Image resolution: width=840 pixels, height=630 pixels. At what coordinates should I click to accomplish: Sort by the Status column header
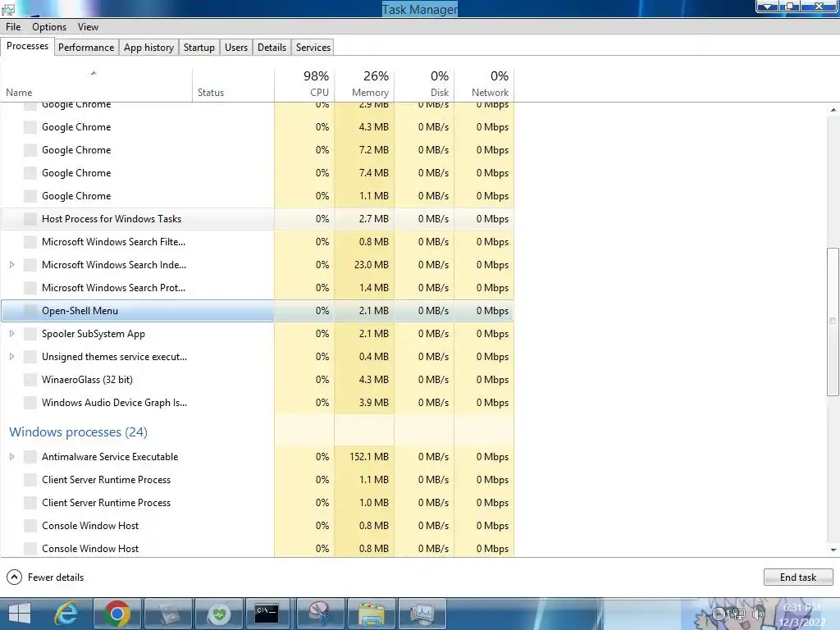[233, 84]
